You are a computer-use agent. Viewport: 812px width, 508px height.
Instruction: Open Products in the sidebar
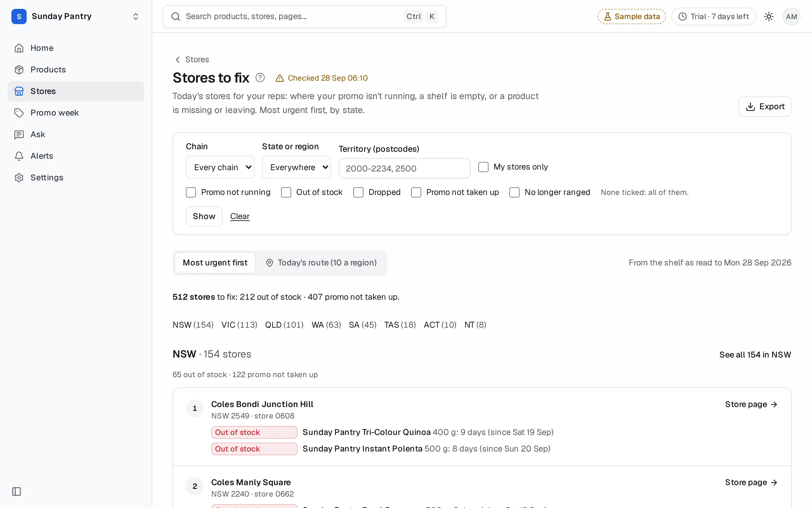(x=76, y=70)
